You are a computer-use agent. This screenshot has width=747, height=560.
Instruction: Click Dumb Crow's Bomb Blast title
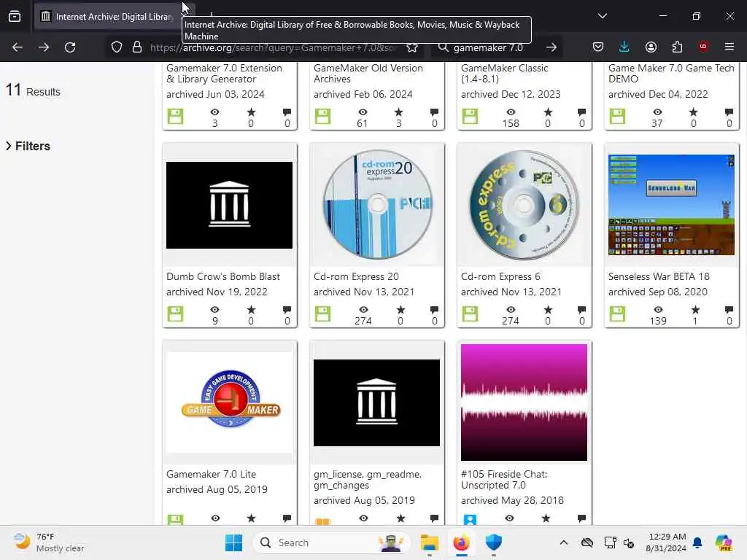point(223,276)
